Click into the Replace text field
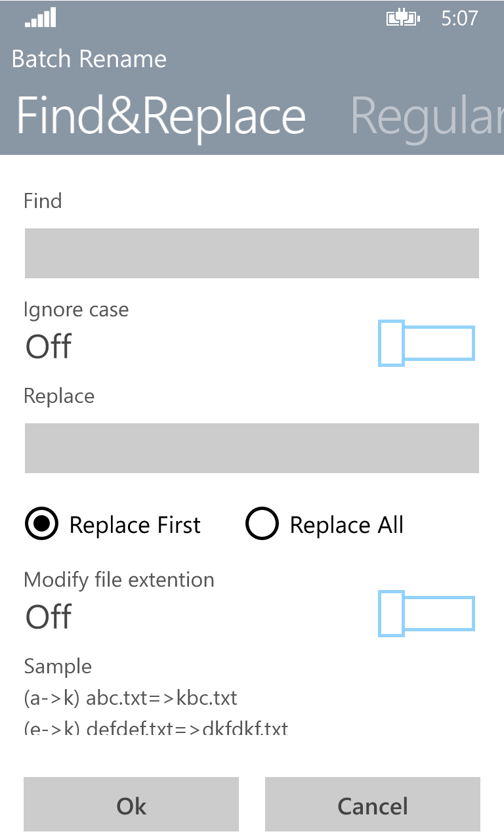504x840 pixels. [x=252, y=448]
